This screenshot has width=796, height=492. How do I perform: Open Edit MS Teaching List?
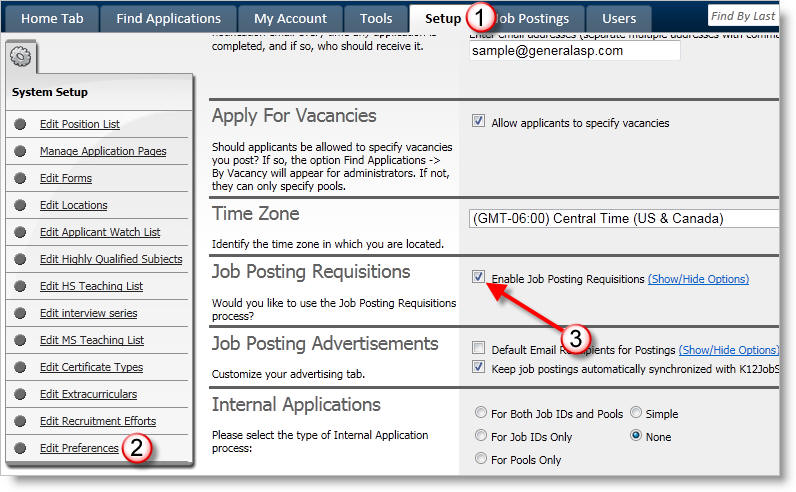92,340
